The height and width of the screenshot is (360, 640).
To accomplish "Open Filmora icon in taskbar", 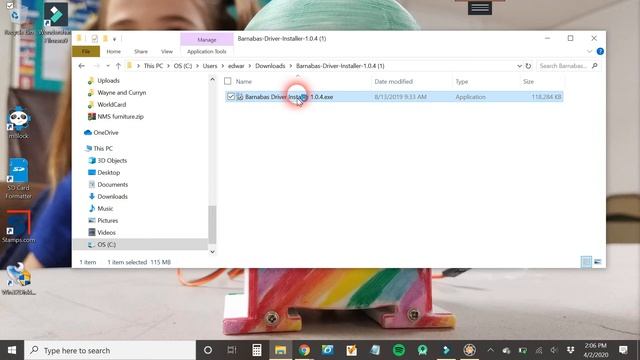I will click(446, 350).
